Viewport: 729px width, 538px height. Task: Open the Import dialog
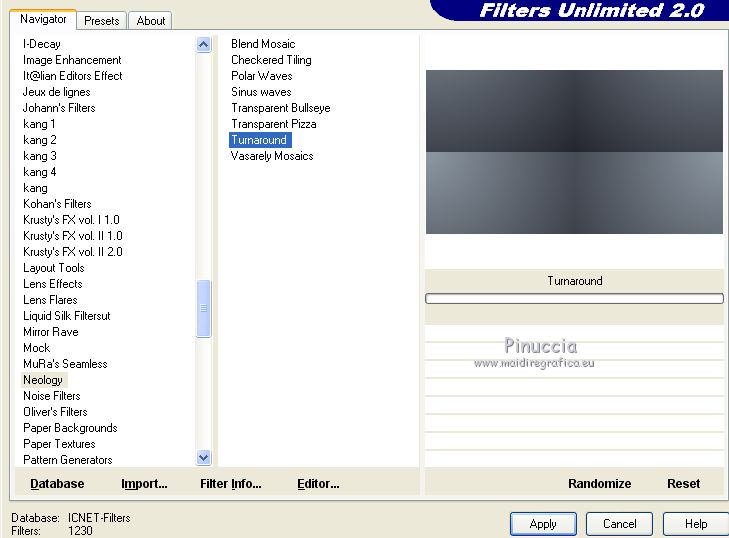[x=144, y=484]
